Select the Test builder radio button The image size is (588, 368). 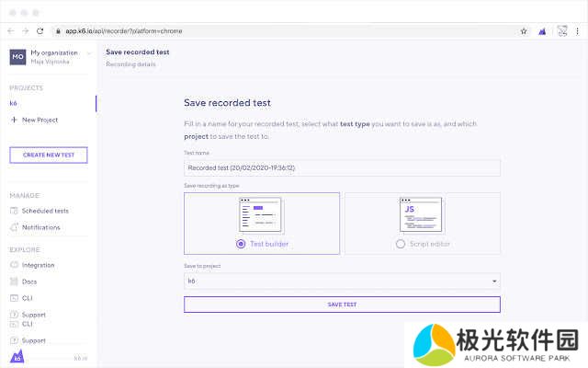click(241, 244)
